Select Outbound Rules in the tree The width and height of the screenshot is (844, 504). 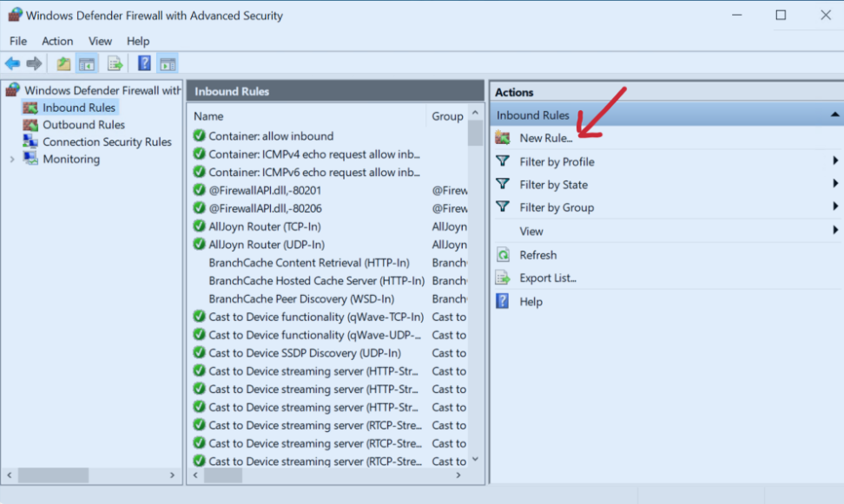click(x=83, y=125)
